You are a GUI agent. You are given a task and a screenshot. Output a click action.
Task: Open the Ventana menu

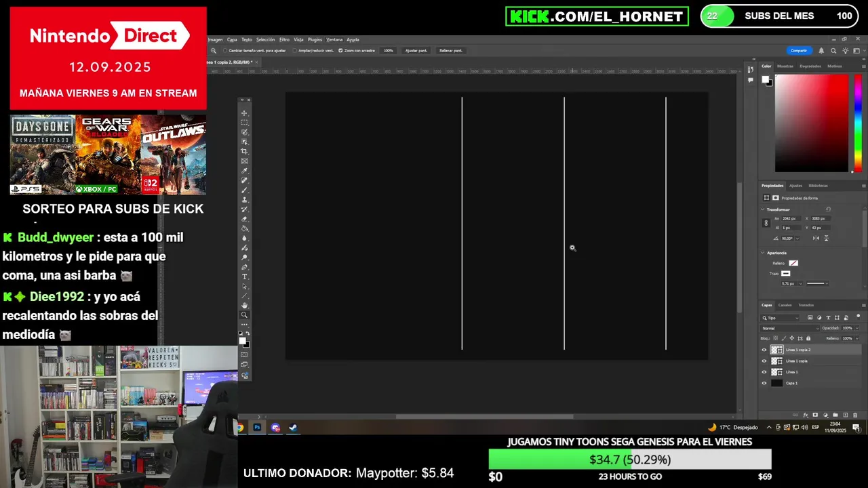[x=334, y=39]
